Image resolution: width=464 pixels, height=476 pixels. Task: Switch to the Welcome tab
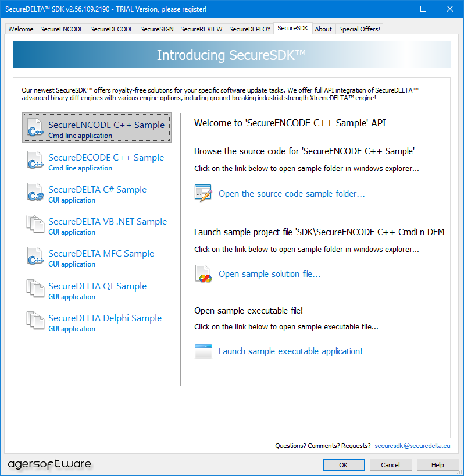tap(21, 29)
